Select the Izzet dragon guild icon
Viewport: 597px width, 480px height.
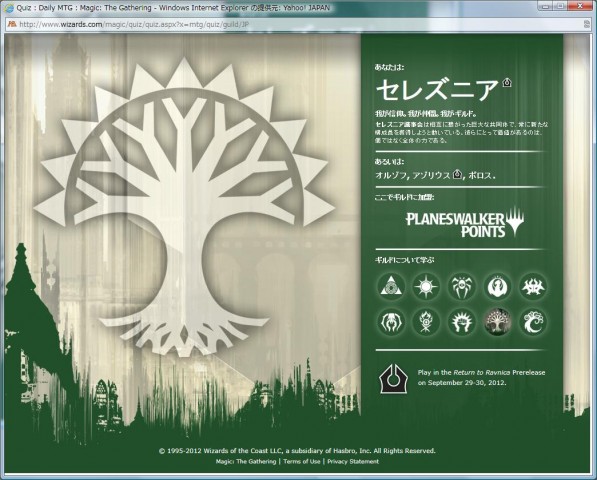tap(497, 286)
